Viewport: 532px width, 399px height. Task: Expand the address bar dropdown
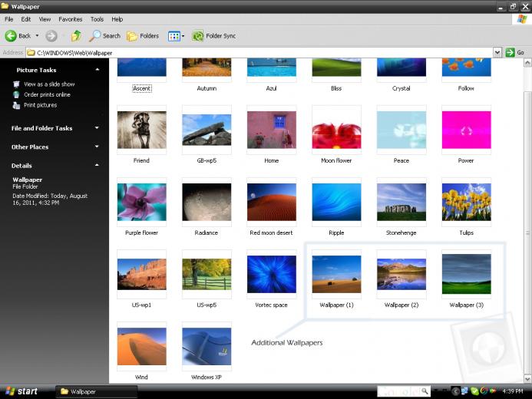pos(497,52)
